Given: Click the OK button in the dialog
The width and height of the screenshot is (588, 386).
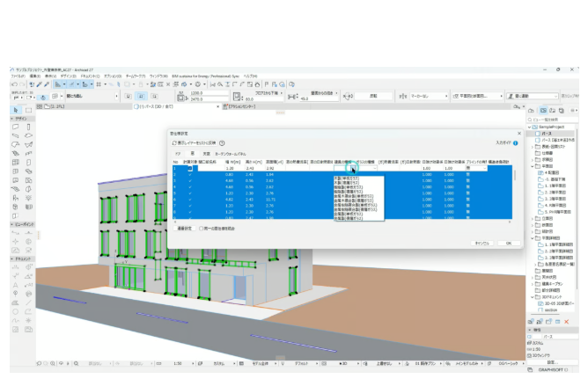Looking at the screenshot, I should coord(509,243).
